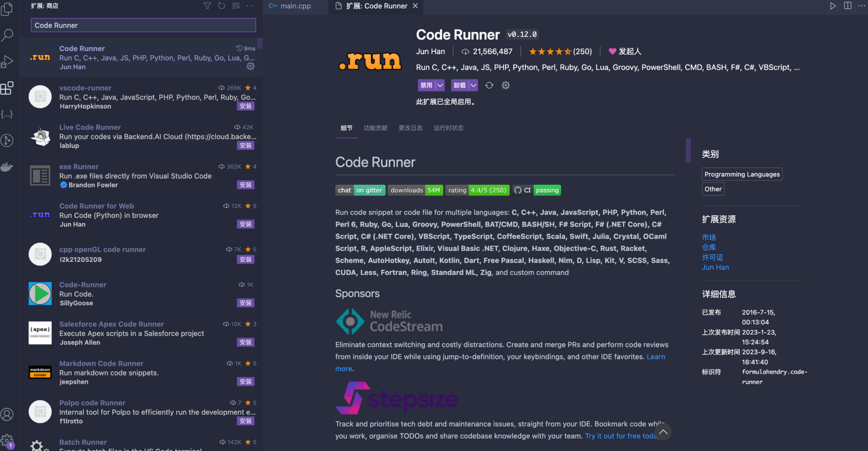Open the Accounts icon in activity bar
The width and height of the screenshot is (868, 451).
pyautogui.click(x=7, y=414)
